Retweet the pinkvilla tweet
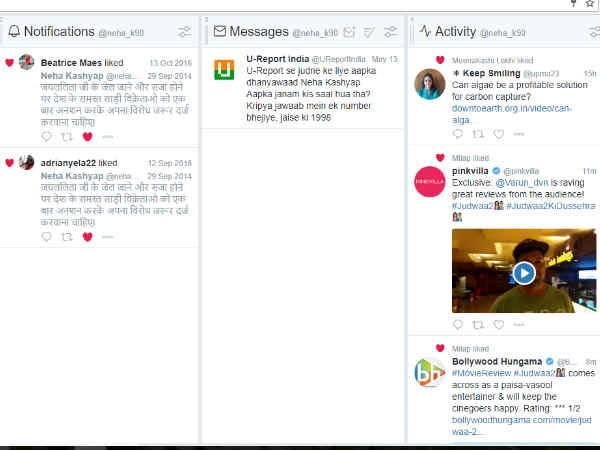 478,324
